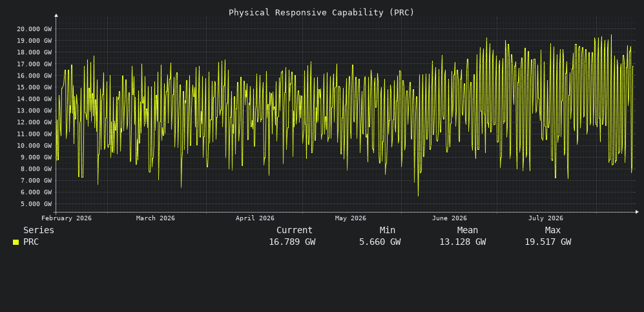Click the 6.000 GW y-axis label

pyautogui.click(x=36, y=192)
